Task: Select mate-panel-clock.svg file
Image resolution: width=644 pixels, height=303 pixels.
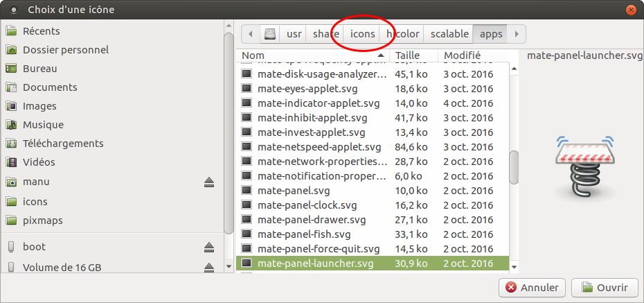Action: tap(307, 205)
